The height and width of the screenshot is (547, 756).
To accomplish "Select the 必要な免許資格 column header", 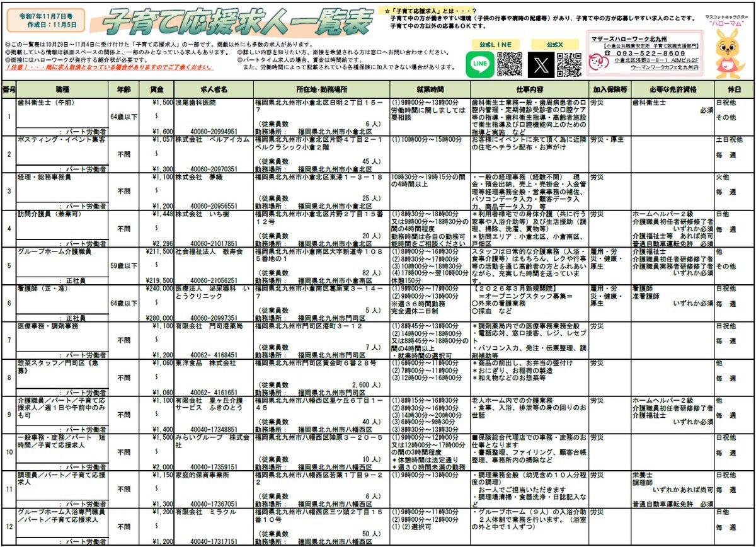I will click(x=672, y=89).
